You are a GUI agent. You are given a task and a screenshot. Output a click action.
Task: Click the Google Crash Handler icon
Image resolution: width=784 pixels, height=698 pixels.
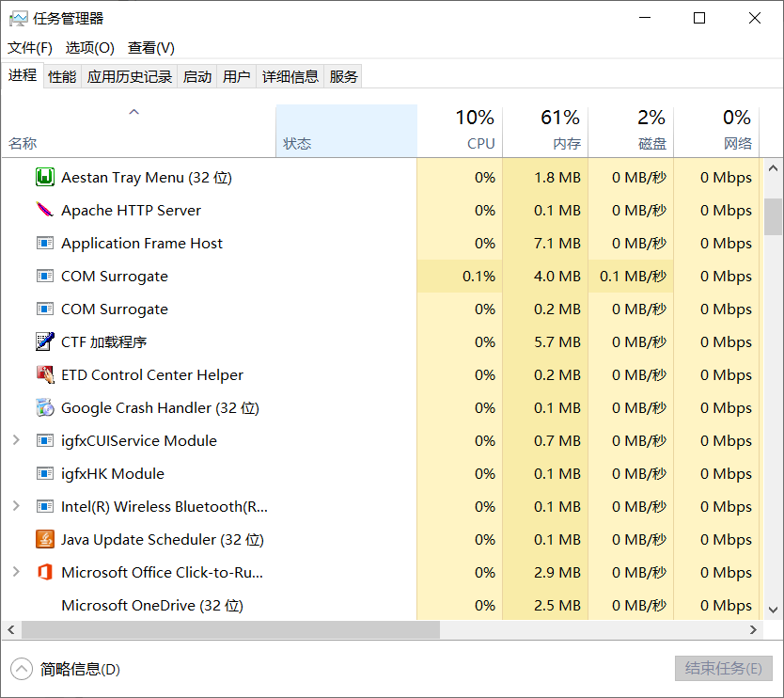(45, 407)
